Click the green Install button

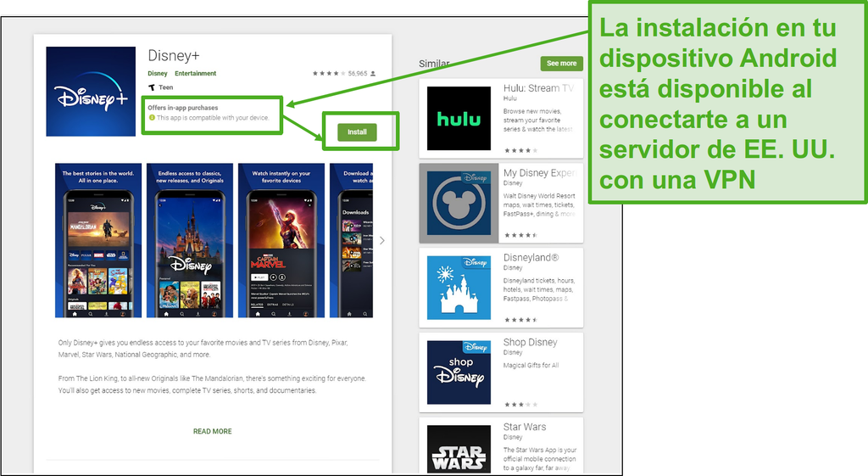(x=357, y=132)
